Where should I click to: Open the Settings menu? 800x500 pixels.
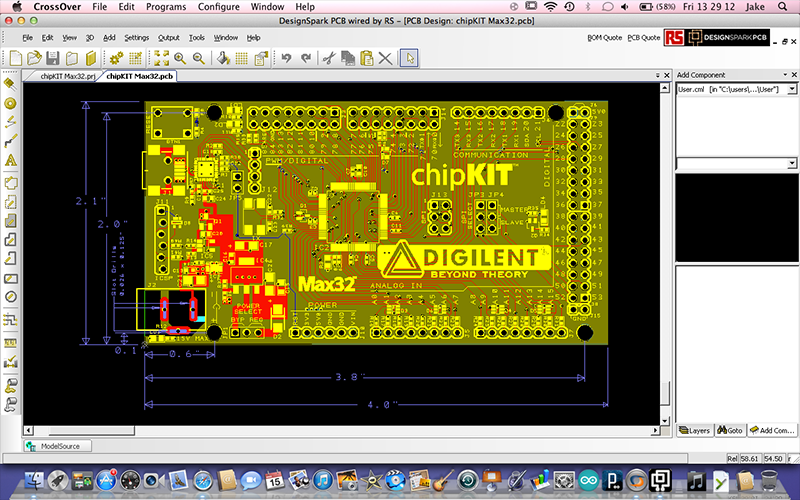[136, 37]
